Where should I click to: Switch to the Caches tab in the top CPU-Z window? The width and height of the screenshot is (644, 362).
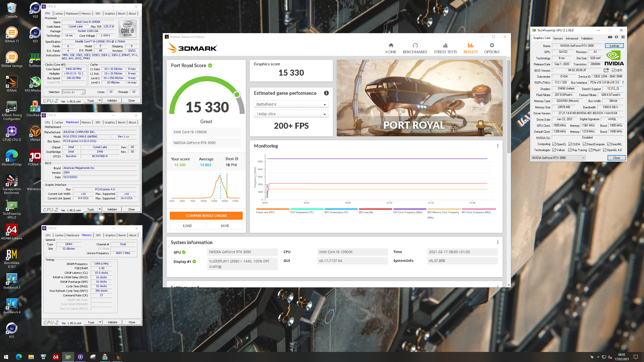58,14
